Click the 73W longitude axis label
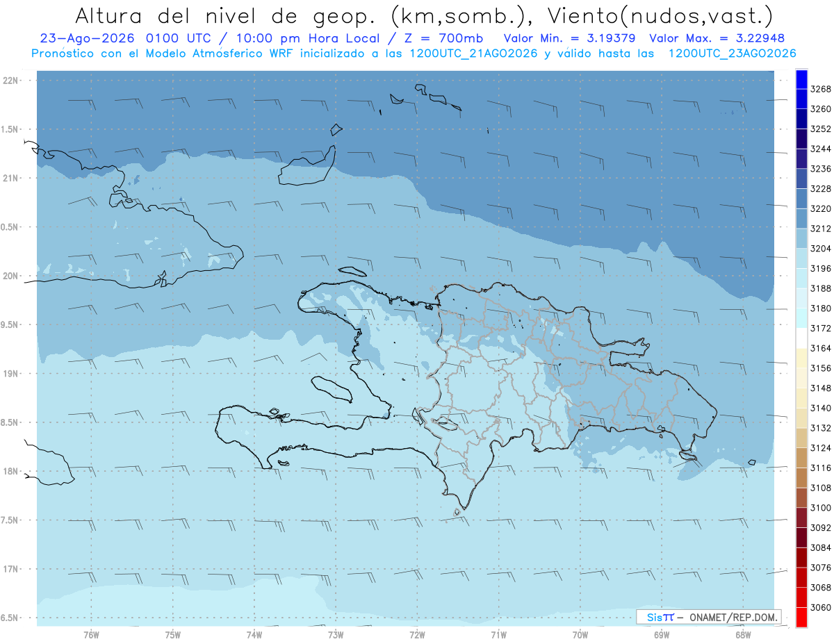This screenshot has height=644, width=834. coord(336,634)
